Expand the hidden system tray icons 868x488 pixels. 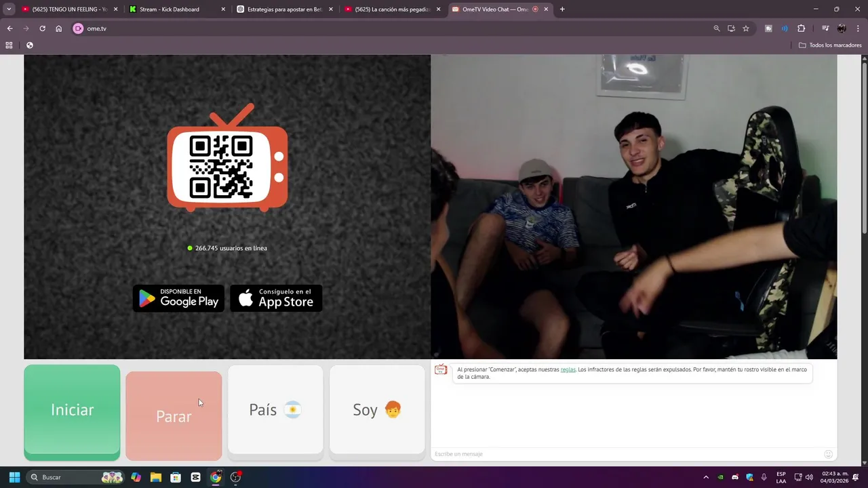(x=706, y=477)
